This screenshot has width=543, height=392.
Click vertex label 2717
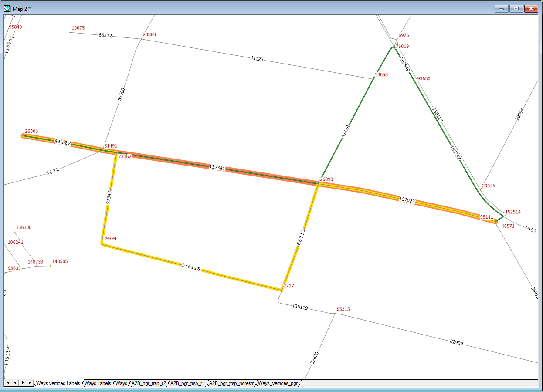point(289,286)
